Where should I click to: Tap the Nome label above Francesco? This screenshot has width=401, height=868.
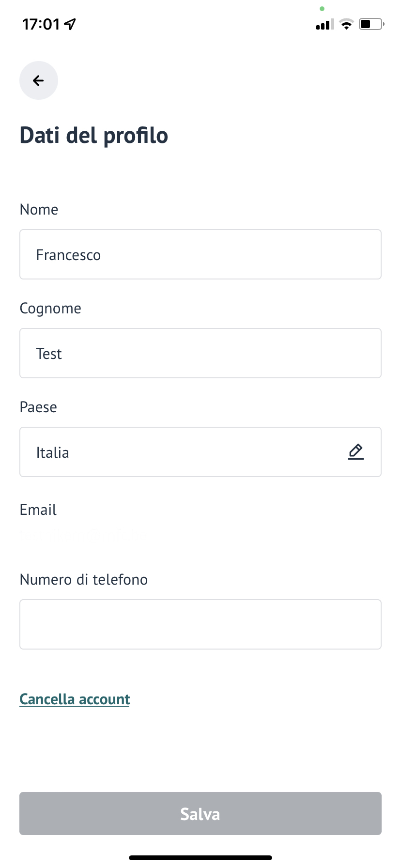click(x=39, y=209)
